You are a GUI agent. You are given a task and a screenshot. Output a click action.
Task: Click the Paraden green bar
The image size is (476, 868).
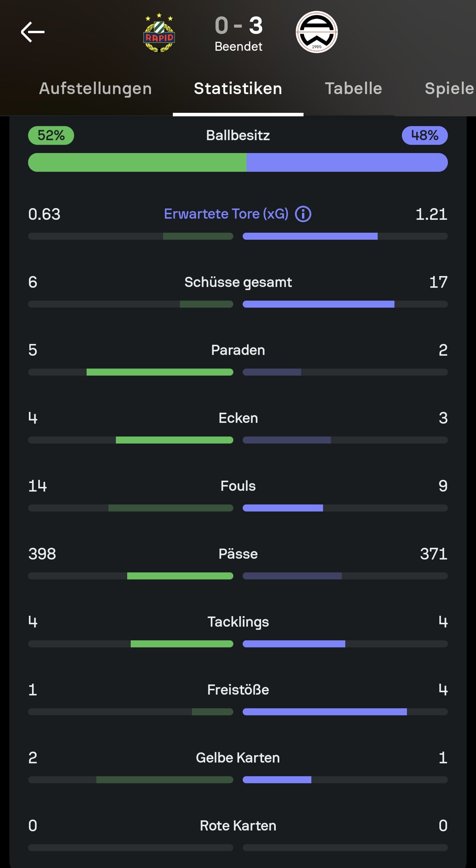click(160, 372)
